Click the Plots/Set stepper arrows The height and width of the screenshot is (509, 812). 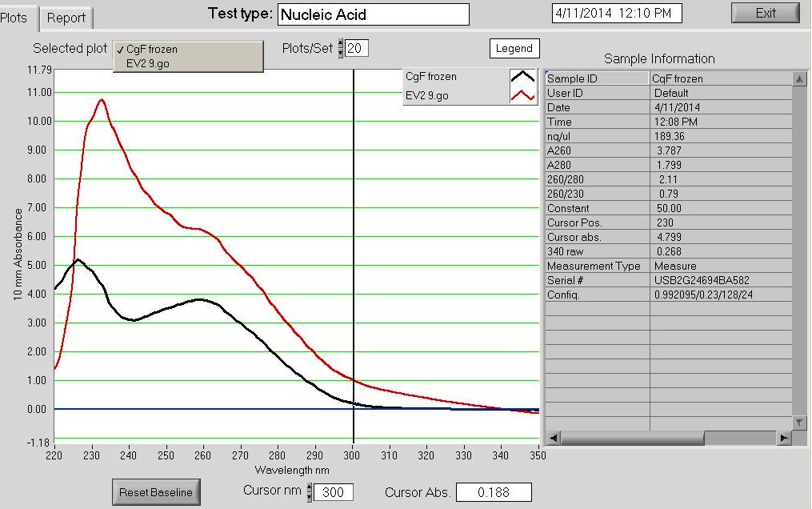pos(341,49)
